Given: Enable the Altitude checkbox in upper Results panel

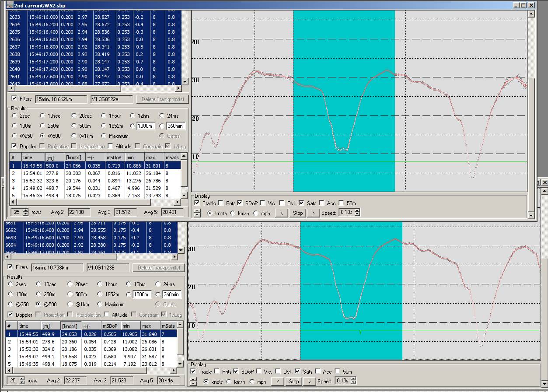Looking at the screenshot, I should pyautogui.click(x=111, y=146).
